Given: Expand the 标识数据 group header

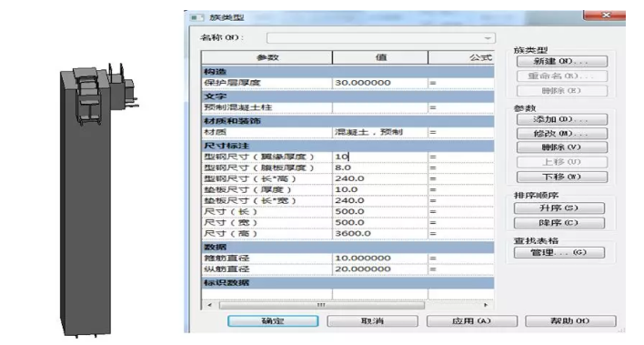Looking at the screenshot, I should point(347,283).
